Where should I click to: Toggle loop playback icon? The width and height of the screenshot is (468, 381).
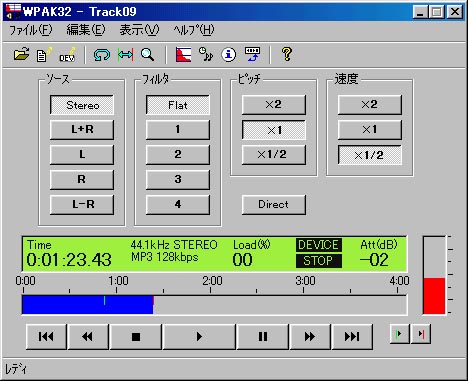point(102,54)
